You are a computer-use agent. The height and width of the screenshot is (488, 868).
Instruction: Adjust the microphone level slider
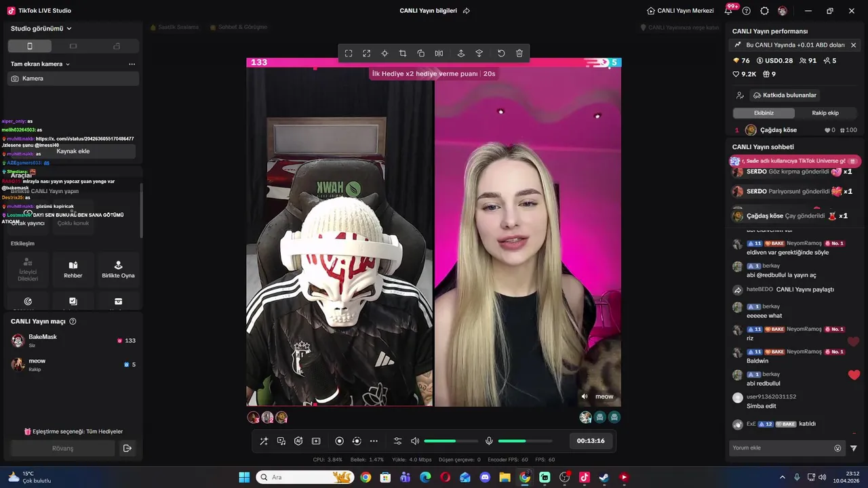(x=525, y=441)
